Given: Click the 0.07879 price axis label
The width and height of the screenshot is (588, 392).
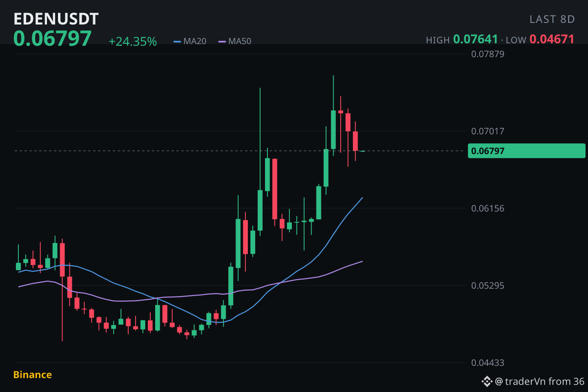Looking at the screenshot, I should tap(488, 54).
